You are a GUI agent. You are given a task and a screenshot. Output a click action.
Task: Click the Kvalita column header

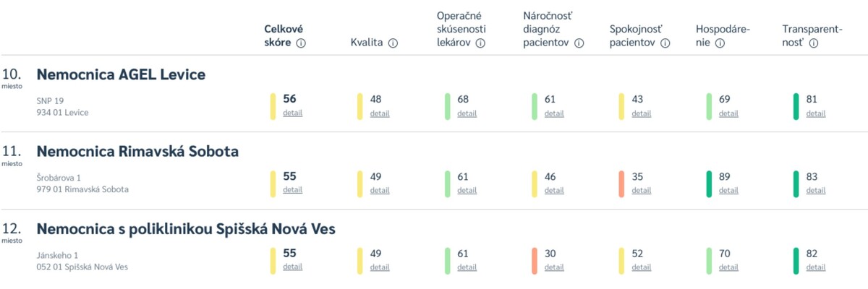click(x=367, y=43)
